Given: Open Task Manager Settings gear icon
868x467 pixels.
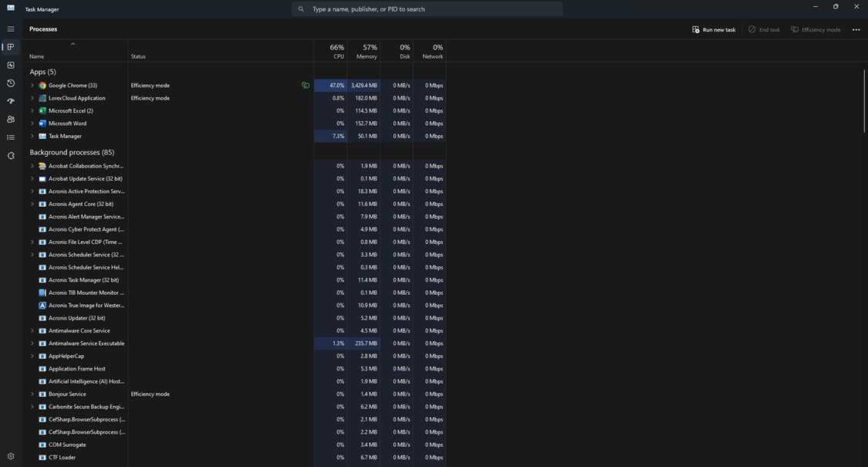Looking at the screenshot, I should pyautogui.click(x=11, y=456).
